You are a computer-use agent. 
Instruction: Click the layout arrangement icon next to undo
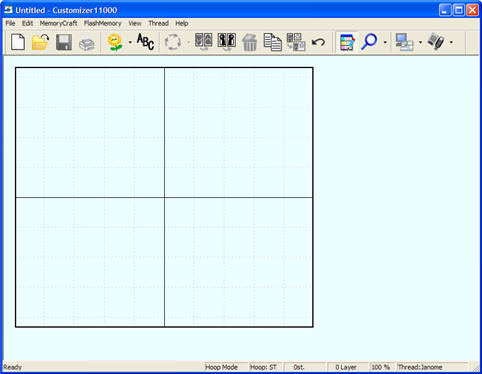[296, 42]
